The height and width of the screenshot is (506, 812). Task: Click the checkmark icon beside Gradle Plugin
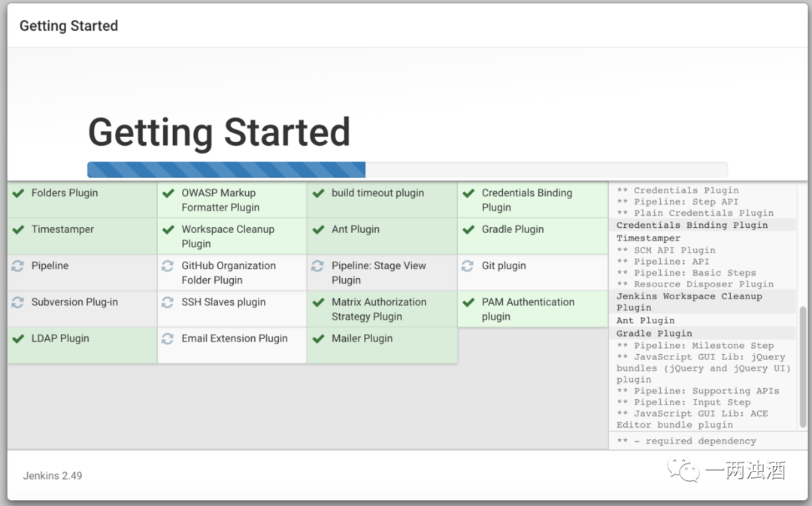click(x=468, y=229)
